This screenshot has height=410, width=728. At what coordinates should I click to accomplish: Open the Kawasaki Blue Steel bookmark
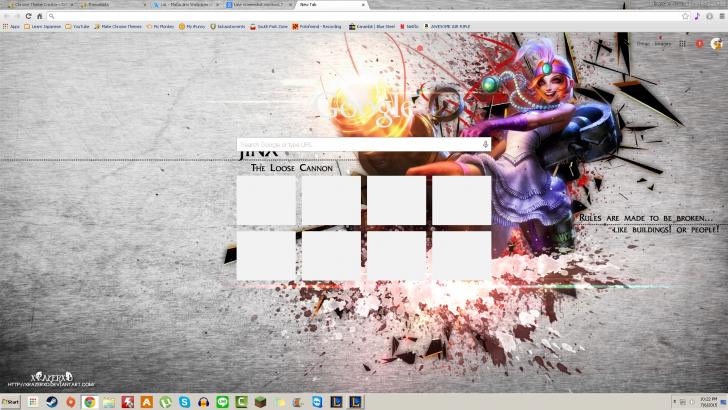pyautogui.click(x=372, y=26)
